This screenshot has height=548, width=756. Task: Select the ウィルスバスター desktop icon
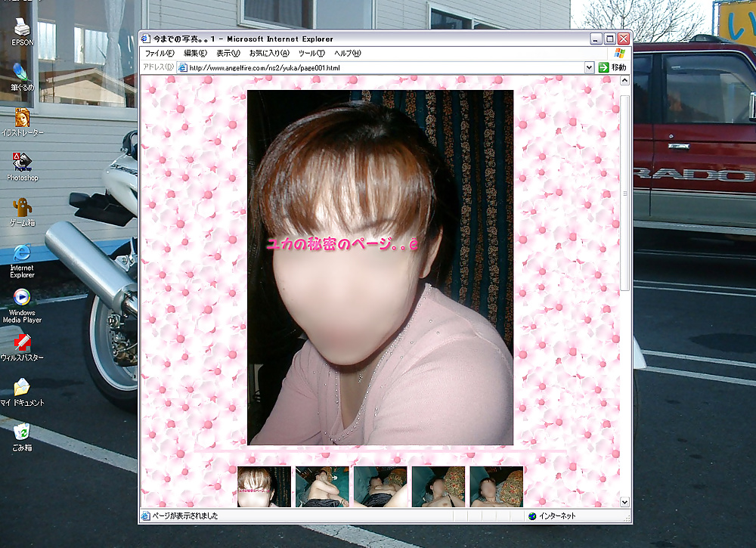(x=22, y=344)
